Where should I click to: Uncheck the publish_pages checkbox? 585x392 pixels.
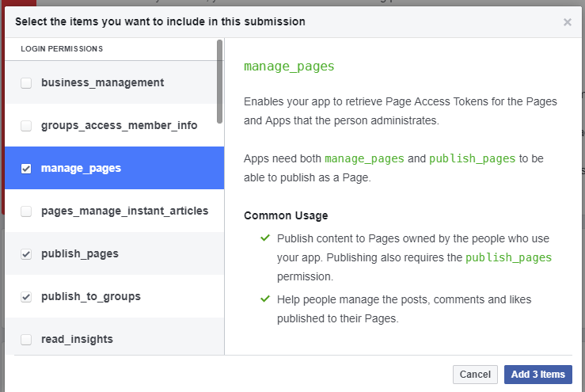(x=26, y=254)
